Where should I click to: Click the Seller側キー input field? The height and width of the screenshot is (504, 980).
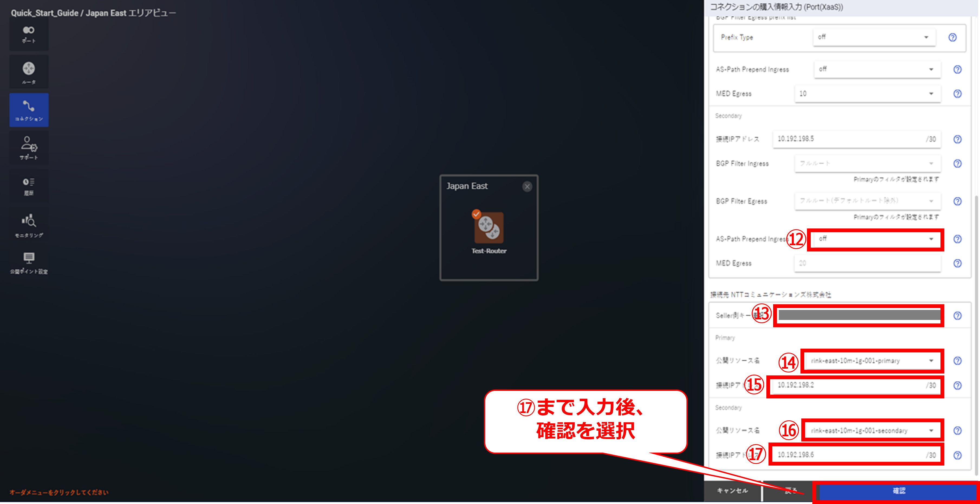(859, 315)
